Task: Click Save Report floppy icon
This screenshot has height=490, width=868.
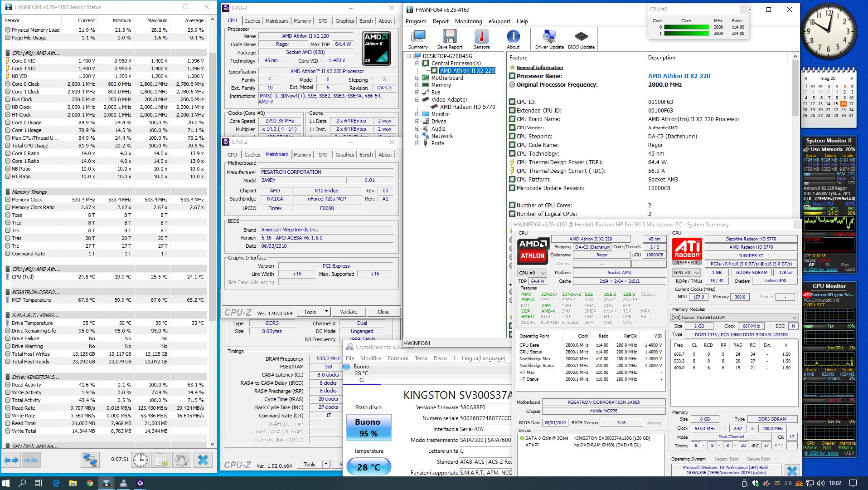Action: pos(449,39)
